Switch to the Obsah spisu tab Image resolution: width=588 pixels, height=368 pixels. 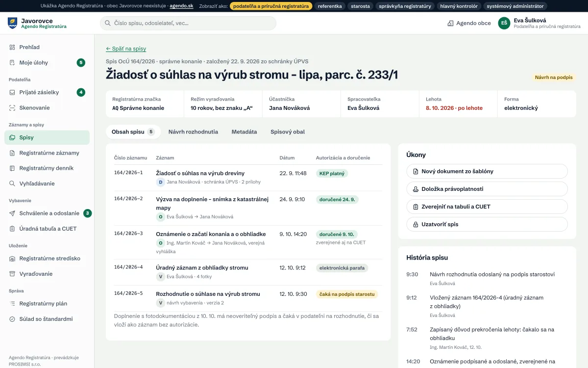click(x=133, y=131)
